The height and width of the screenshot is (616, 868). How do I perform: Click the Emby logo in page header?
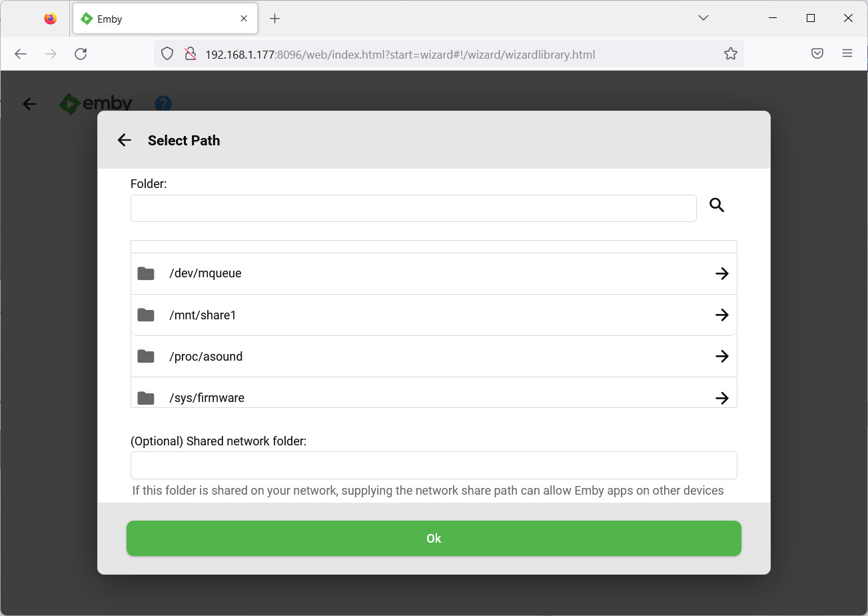click(x=96, y=103)
